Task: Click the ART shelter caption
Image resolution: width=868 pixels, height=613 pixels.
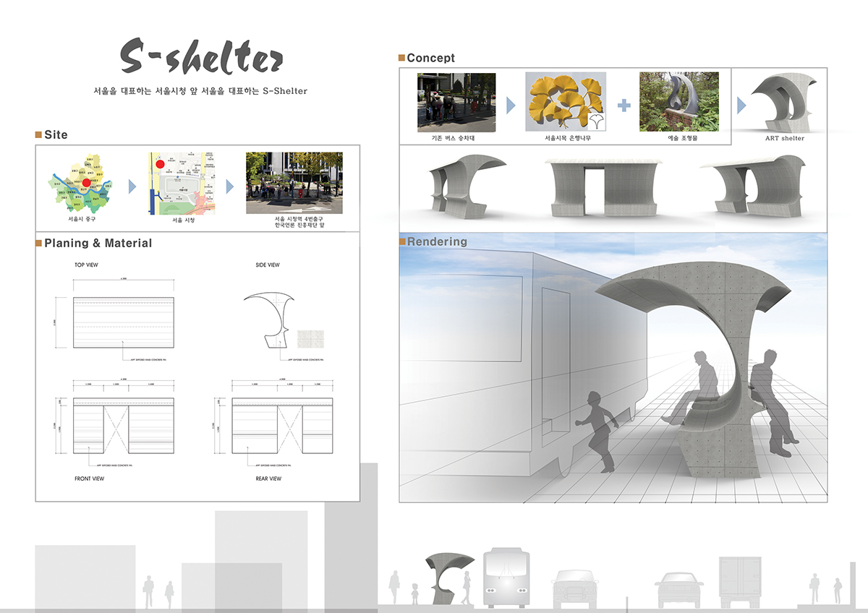Action: coord(785,138)
